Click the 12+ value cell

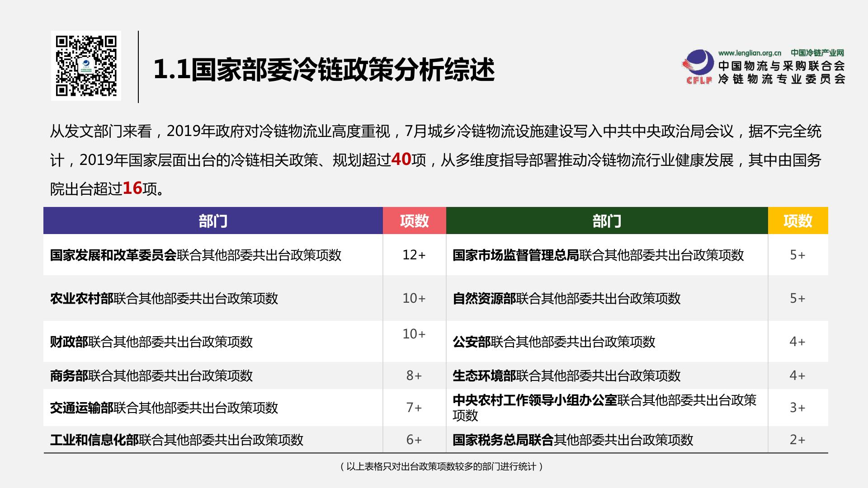coord(414,255)
